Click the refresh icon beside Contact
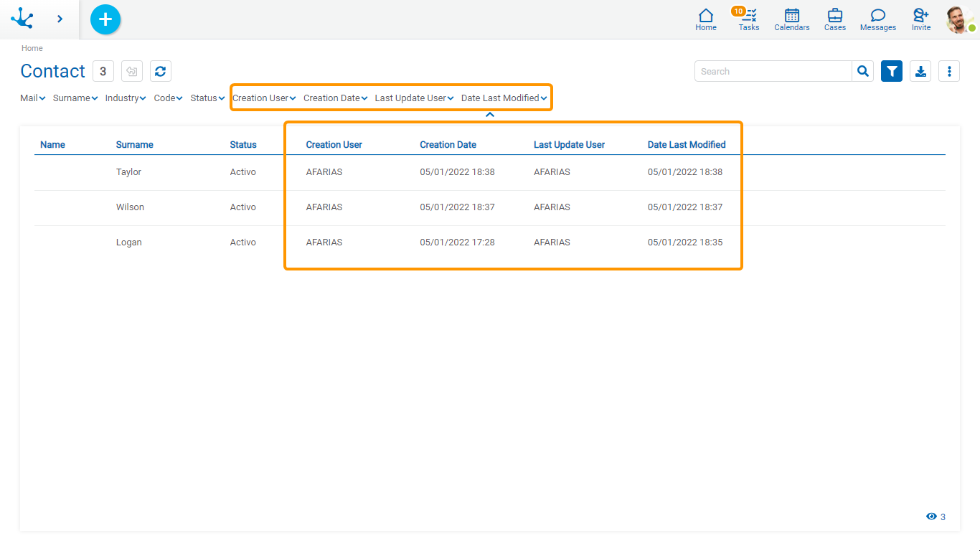This screenshot has width=980, height=551. click(x=161, y=71)
